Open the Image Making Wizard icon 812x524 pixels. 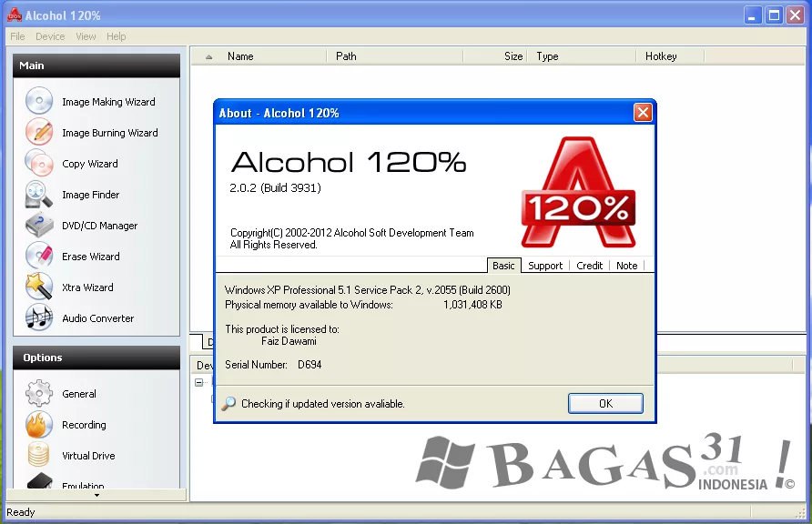point(39,101)
